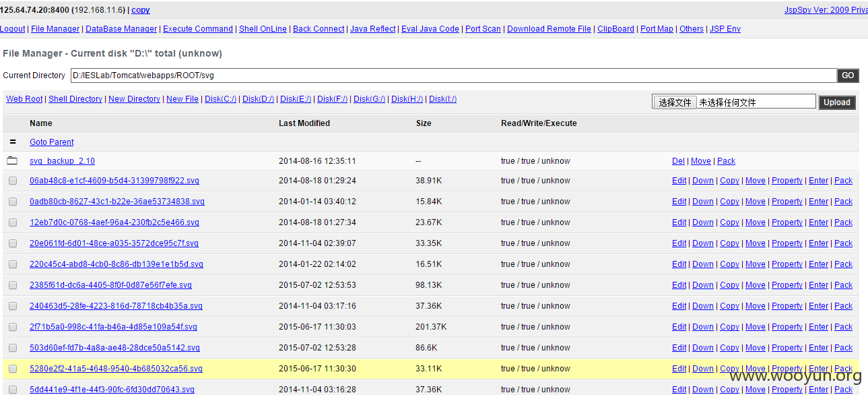Create a New Directory
Viewport: 868px width, 395px height.
tap(134, 99)
